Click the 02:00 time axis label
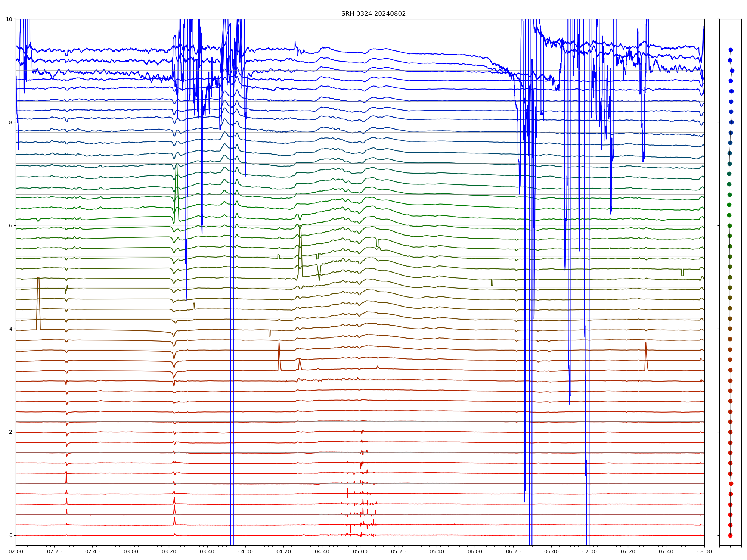747x560 pixels. coord(16,551)
